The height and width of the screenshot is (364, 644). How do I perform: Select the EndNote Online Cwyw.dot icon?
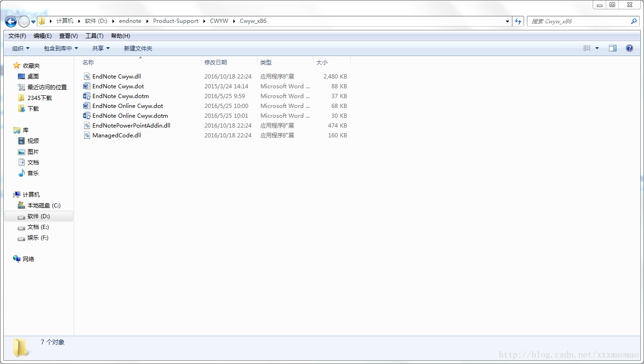point(87,106)
